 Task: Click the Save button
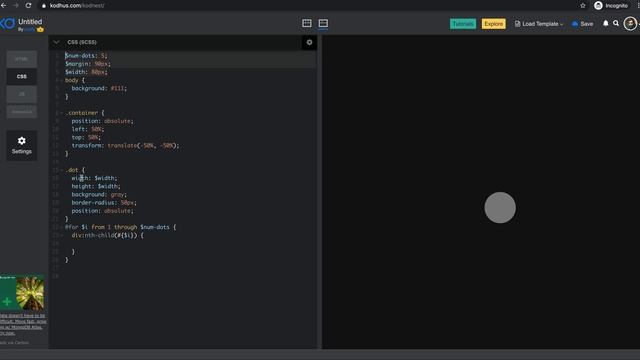[583, 24]
